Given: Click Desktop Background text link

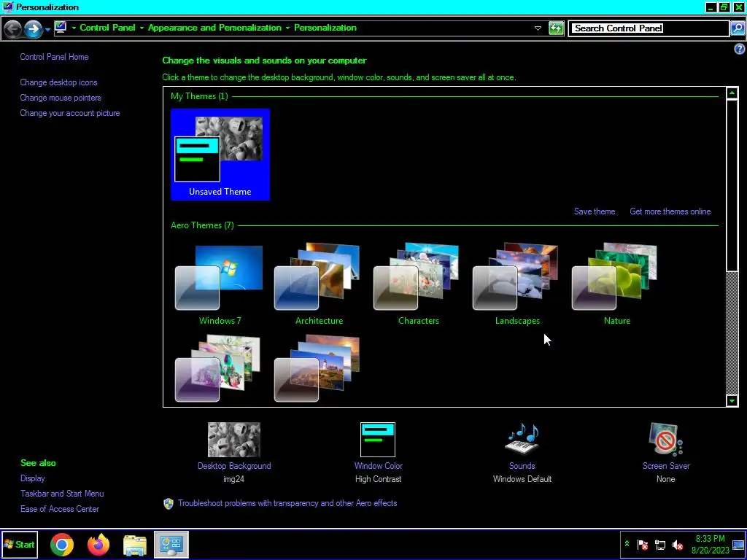Looking at the screenshot, I should click(234, 466).
